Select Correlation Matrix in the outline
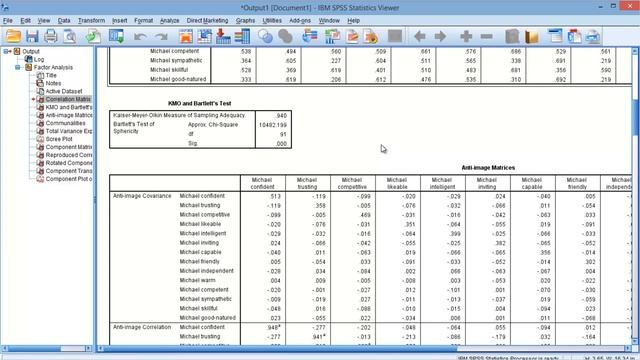Screen dimensions: 640x360 click(x=68, y=99)
